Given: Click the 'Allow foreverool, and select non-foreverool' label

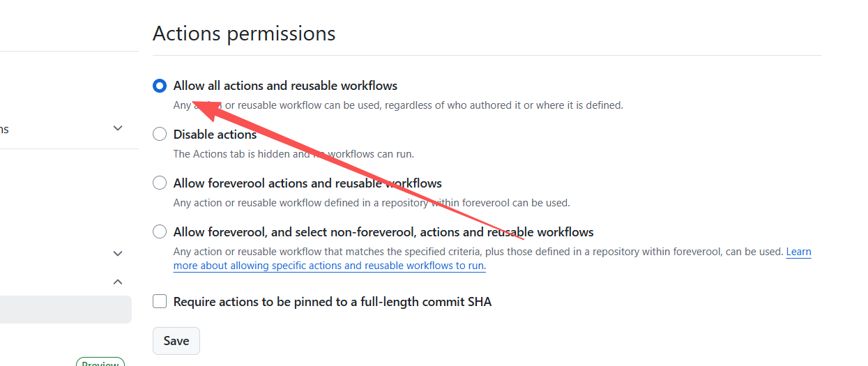Looking at the screenshot, I should 383,232.
